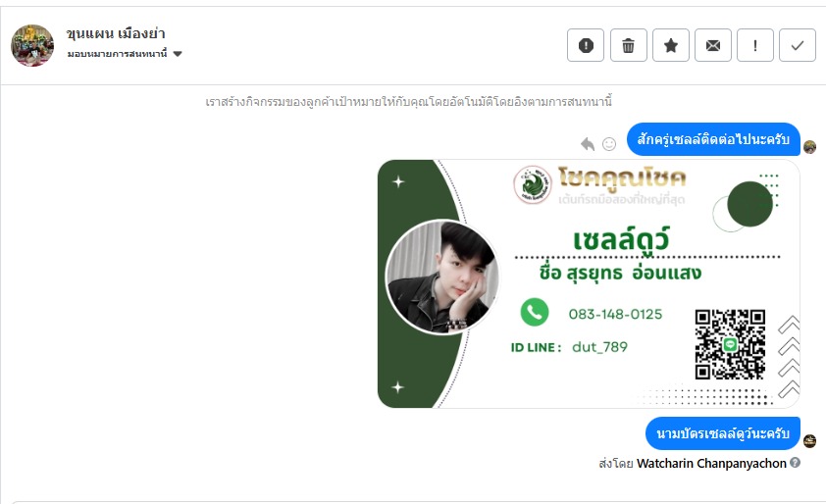Click sender avatar beside the first message
This screenshot has height=504, width=826.
click(x=809, y=147)
